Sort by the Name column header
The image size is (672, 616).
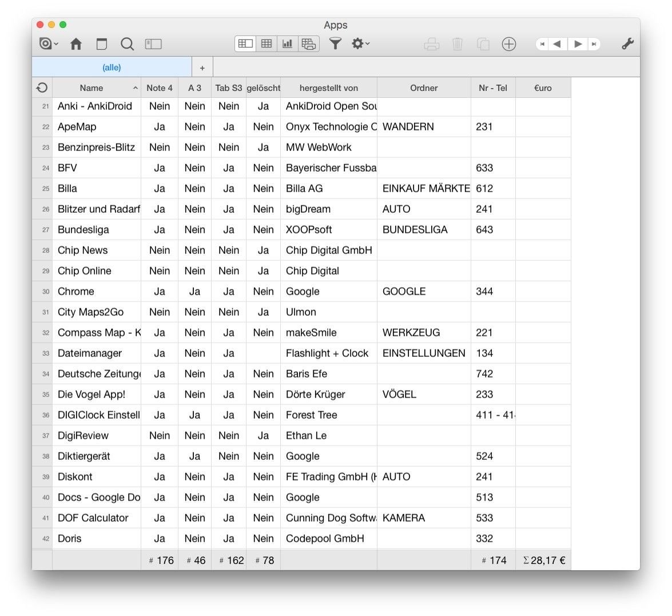click(97, 88)
